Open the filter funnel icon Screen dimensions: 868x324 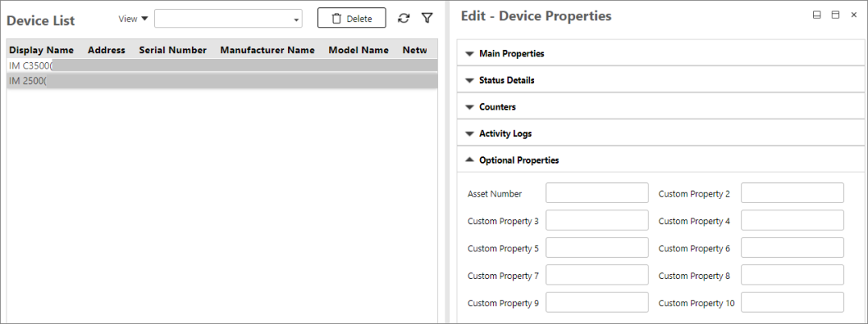[x=428, y=18]
